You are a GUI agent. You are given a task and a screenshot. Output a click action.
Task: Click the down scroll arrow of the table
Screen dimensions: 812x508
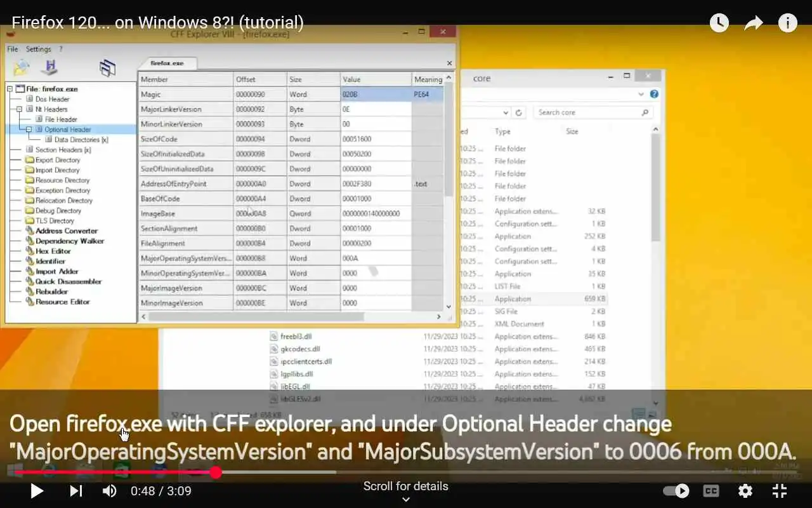449,306
